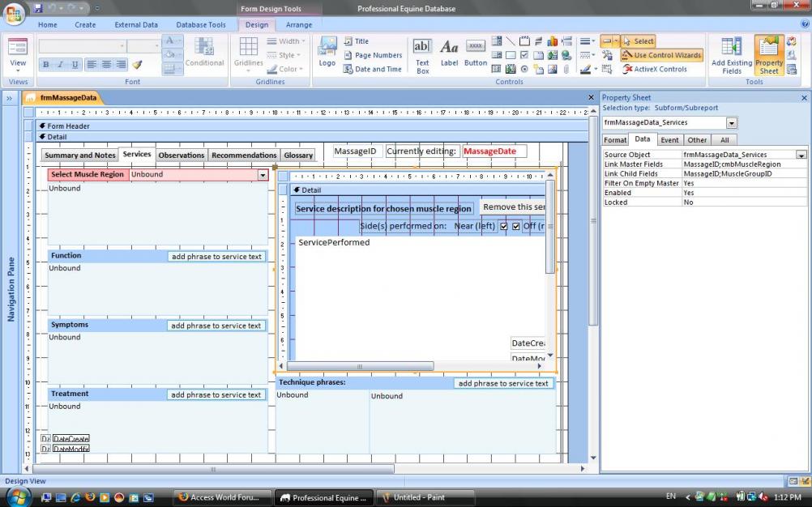The image size is (812, 507).
Task: Select the MassageDate text box
Action: click(494, 151)
